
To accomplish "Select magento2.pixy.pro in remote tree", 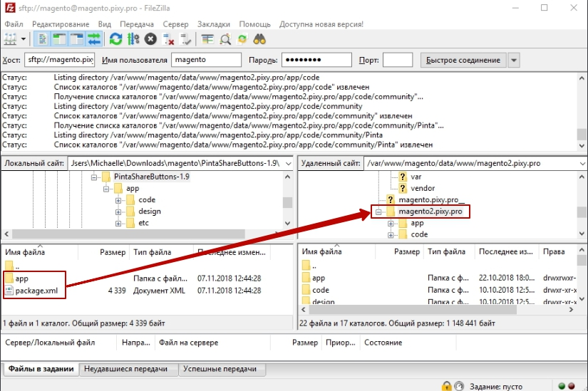I will click(x=430, y=212).
